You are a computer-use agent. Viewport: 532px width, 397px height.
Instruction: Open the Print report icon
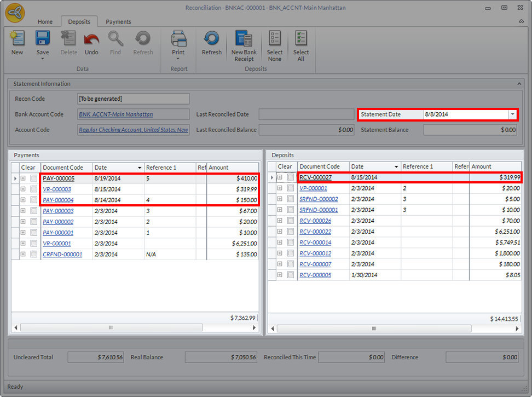[x=178, y=38]
